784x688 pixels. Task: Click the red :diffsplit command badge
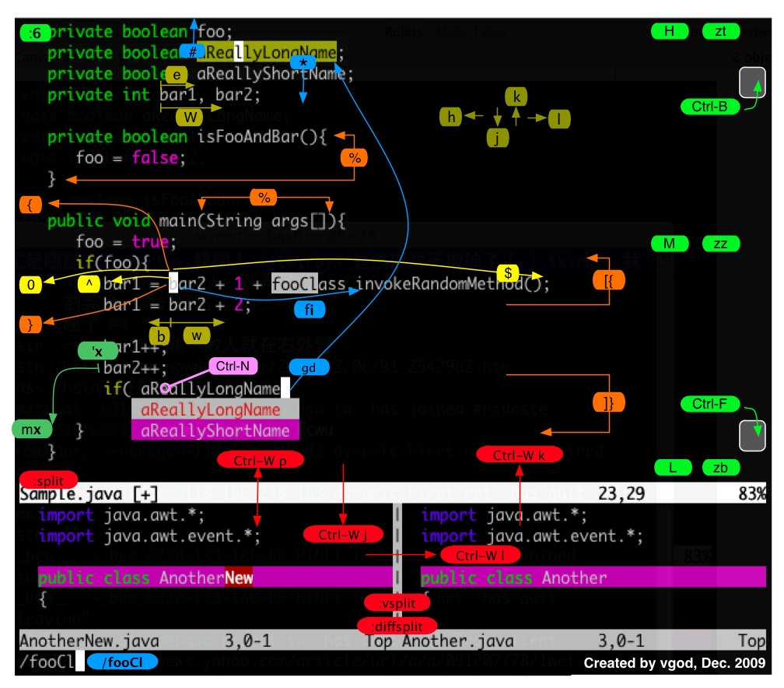click(397, 626)
